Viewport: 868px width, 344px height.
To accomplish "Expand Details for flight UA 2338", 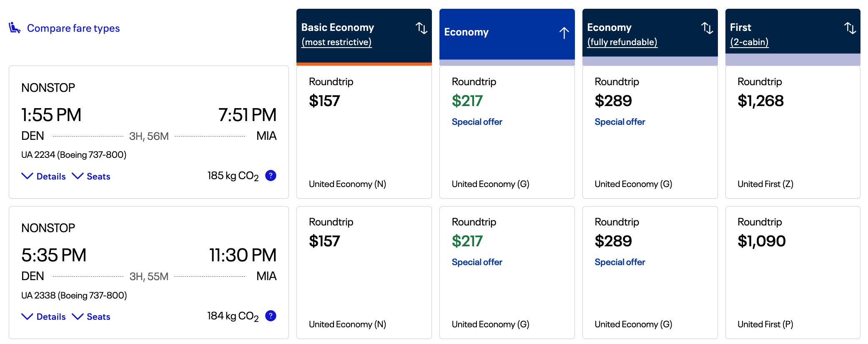I will (x=50, y=316).
